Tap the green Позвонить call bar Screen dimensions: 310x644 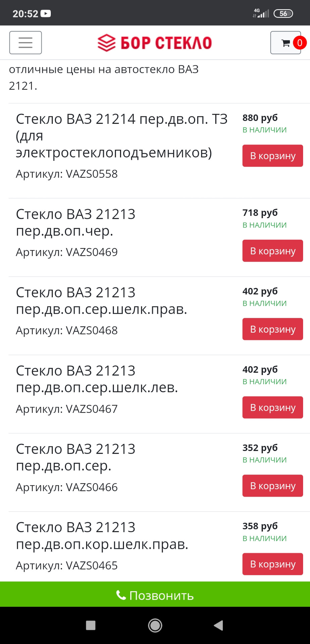tap(155, 595)
